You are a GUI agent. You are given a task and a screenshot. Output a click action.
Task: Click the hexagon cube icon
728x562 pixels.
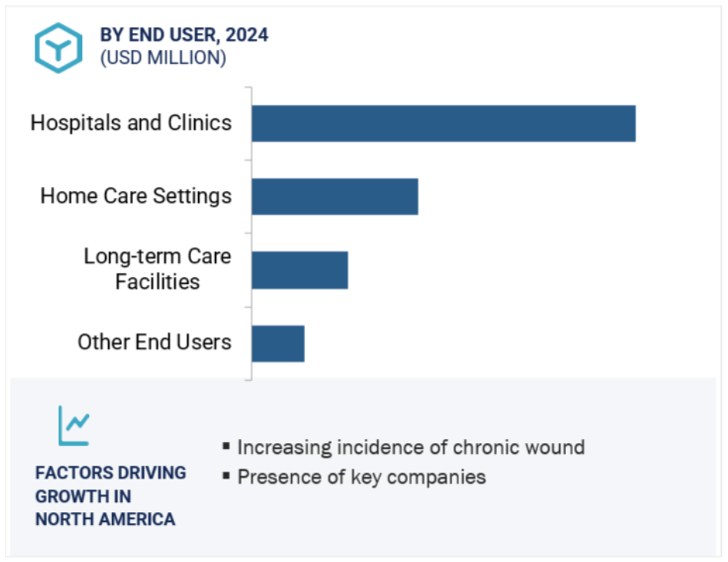[x=58, y=48]
